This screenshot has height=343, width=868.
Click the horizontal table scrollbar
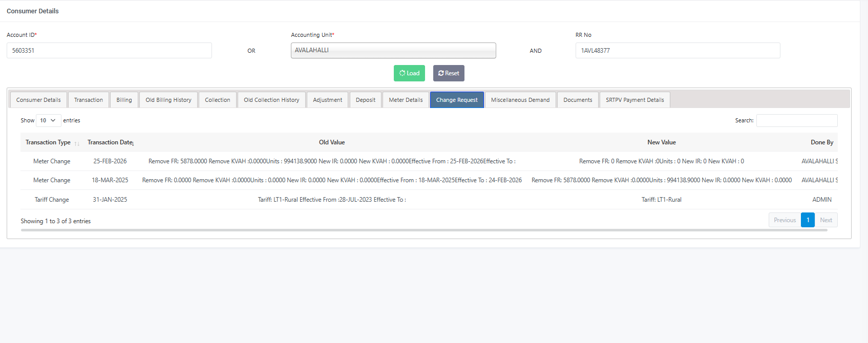pyautogui.click(x=424, y=230)
